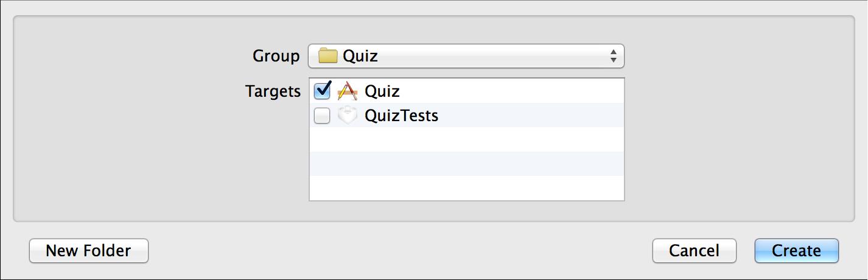Click the first empty row under QuizTests
The width and height of the screenshot is (868, 280).
pos(467,139)
